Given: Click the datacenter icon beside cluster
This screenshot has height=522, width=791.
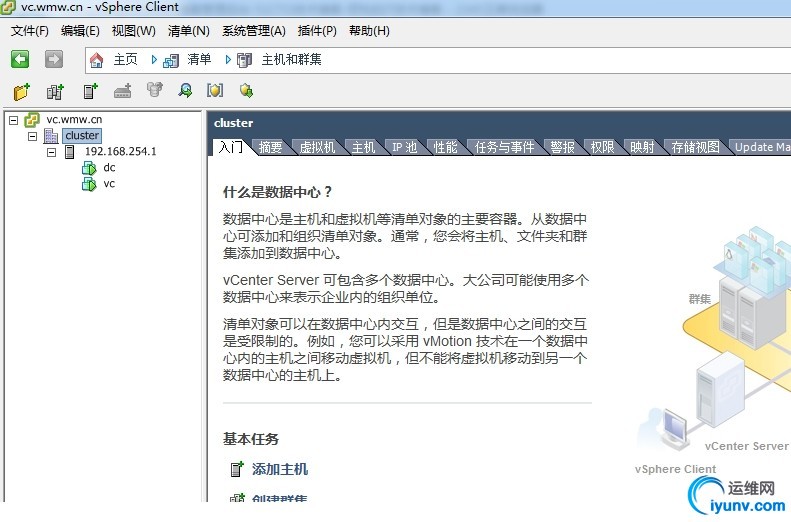Looking at the screenshot, I should pyautogui.click(x=51, y=136).
